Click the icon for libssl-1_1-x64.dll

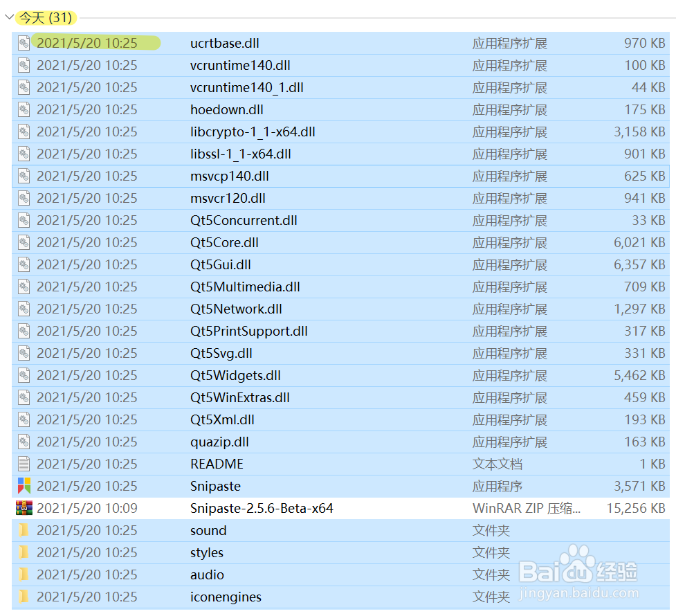pos(24,154)
